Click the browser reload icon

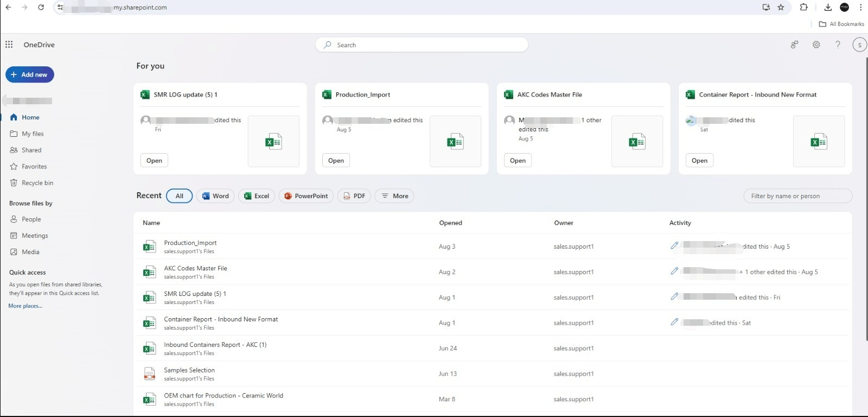(41, 8)
